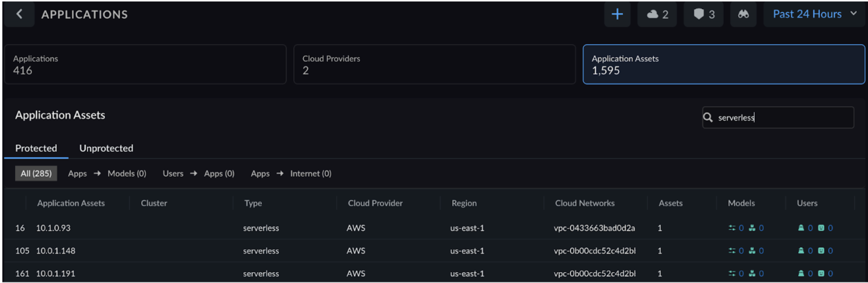868x283 pixels.
Task: Click the serverless search input field
Action: (x=782, y=118)
